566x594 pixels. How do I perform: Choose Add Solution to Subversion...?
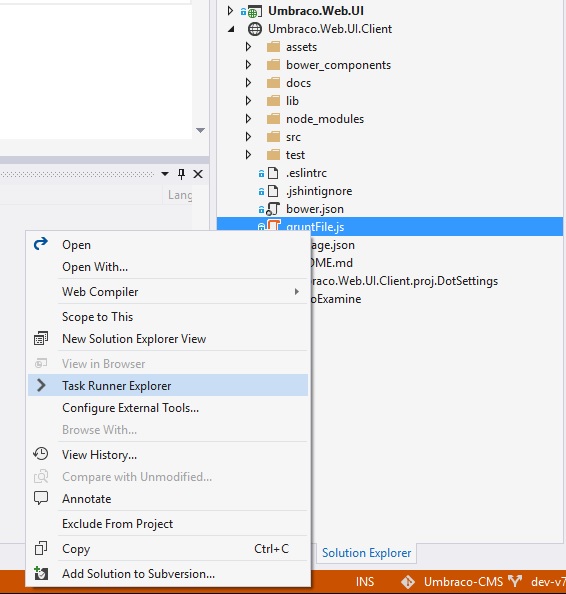(x=167, y=574)
